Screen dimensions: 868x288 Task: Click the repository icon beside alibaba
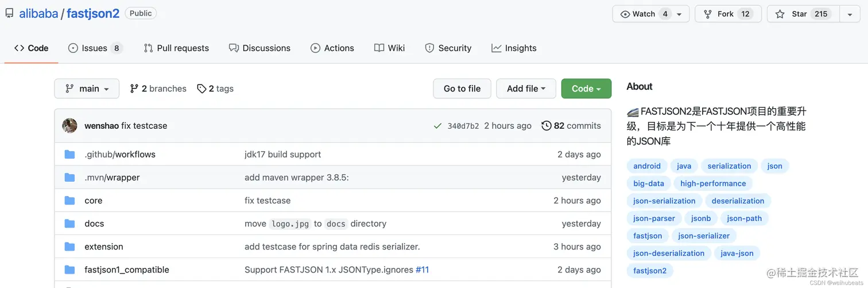pyautogui.click(x=9, y=13)
